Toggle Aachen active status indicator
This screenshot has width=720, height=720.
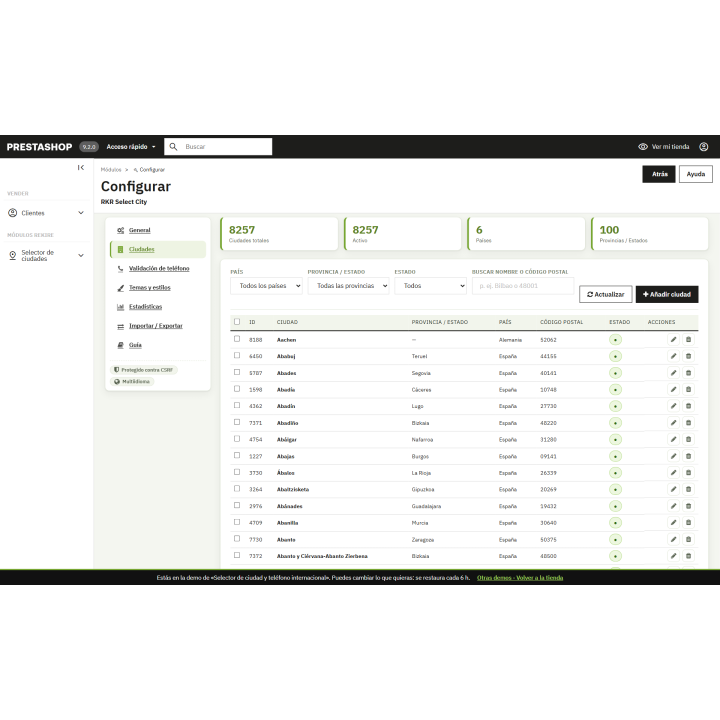pyautogui.click(x=615, y=340)
